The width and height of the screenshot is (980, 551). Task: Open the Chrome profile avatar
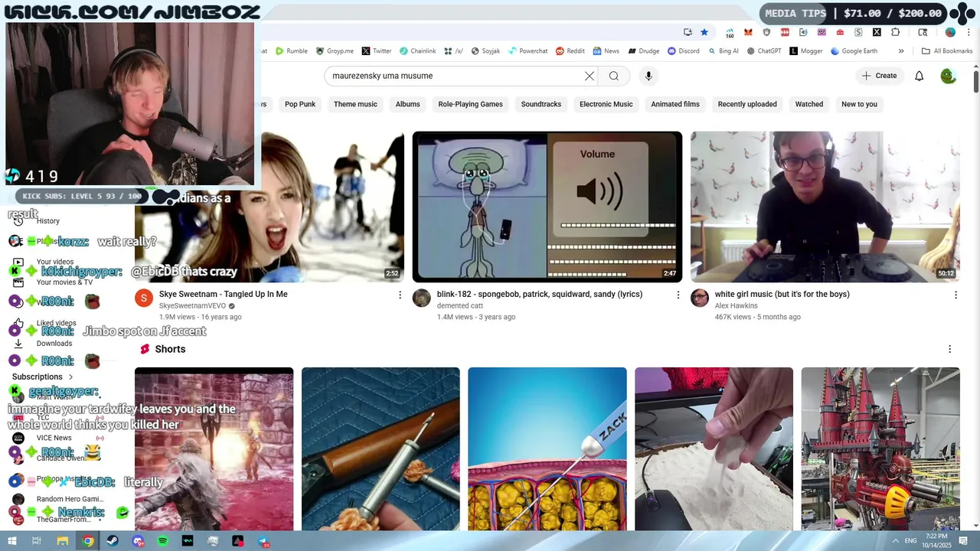[950, 32]
